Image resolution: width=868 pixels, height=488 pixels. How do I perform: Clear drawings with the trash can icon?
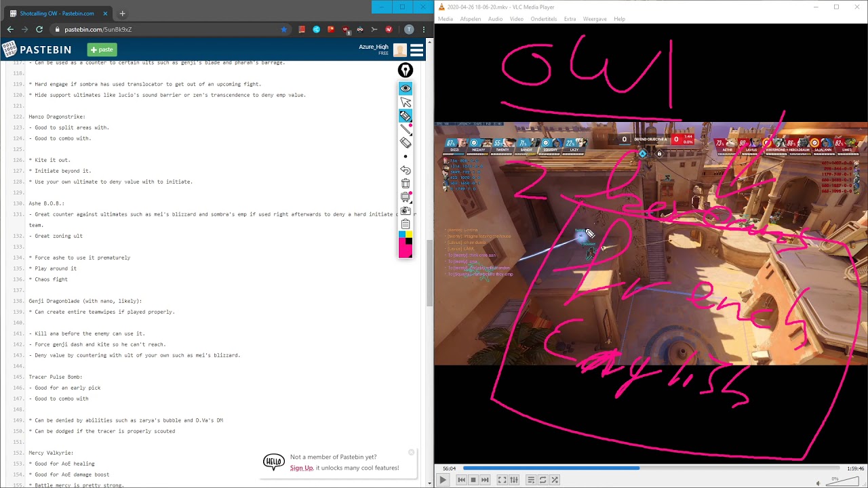[406, 184]
